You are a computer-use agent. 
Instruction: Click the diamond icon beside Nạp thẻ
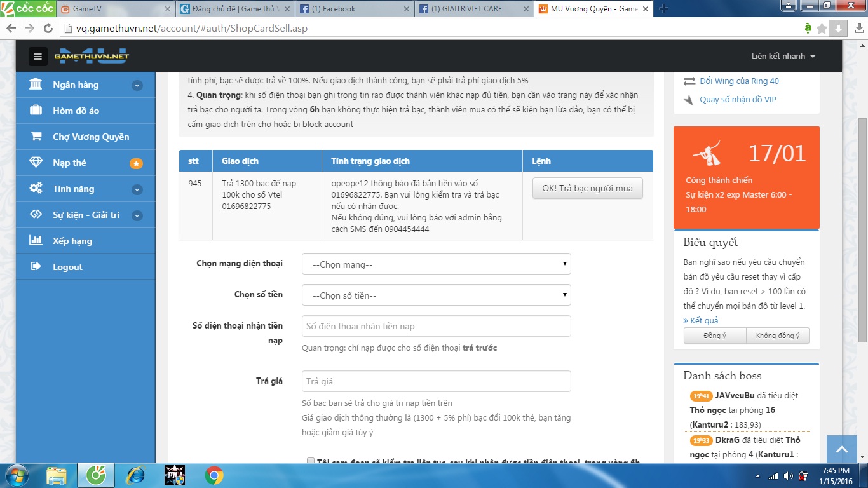[36, 163]
